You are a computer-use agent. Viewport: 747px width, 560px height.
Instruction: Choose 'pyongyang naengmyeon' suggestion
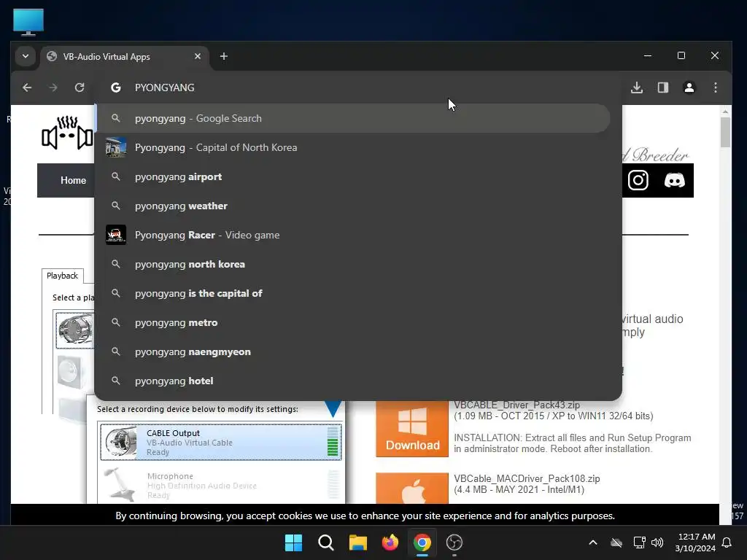[x=352, y=352]
